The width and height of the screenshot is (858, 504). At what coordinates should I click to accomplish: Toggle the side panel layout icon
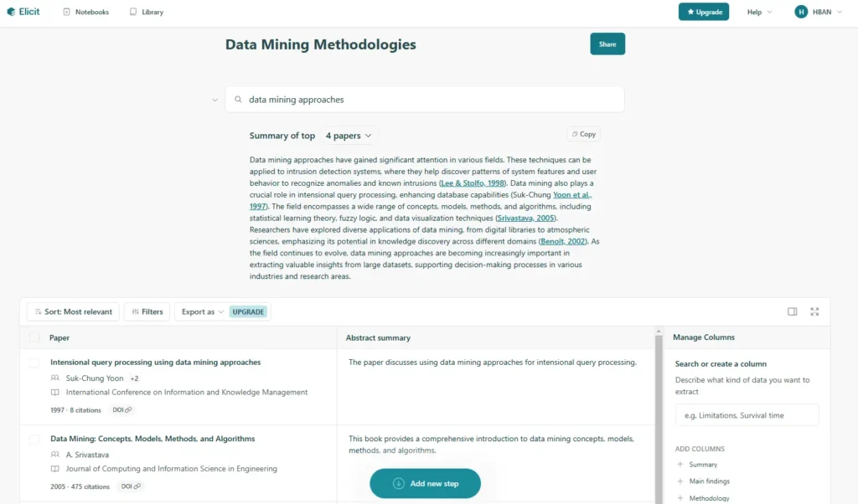(792, 311)
